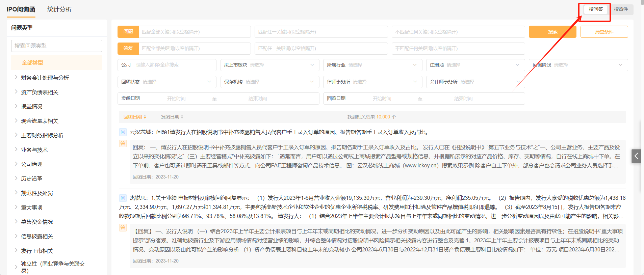
Task: Sort results by 发函日期
Action: point(172,117)
